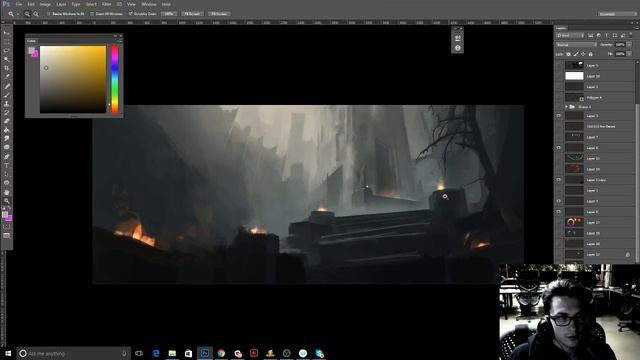Select the Dodge tool

click(6, 148)
